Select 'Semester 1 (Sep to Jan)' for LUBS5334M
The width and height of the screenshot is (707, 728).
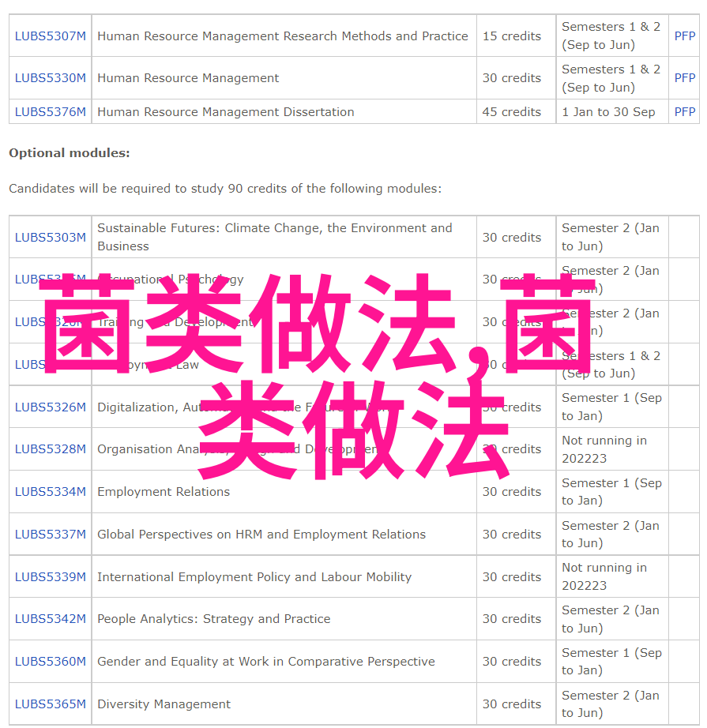click(611, 492)
